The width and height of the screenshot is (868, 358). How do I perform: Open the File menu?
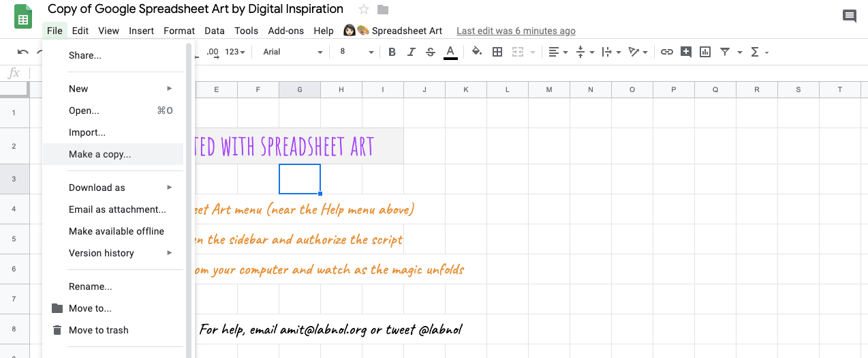[55, 31]
